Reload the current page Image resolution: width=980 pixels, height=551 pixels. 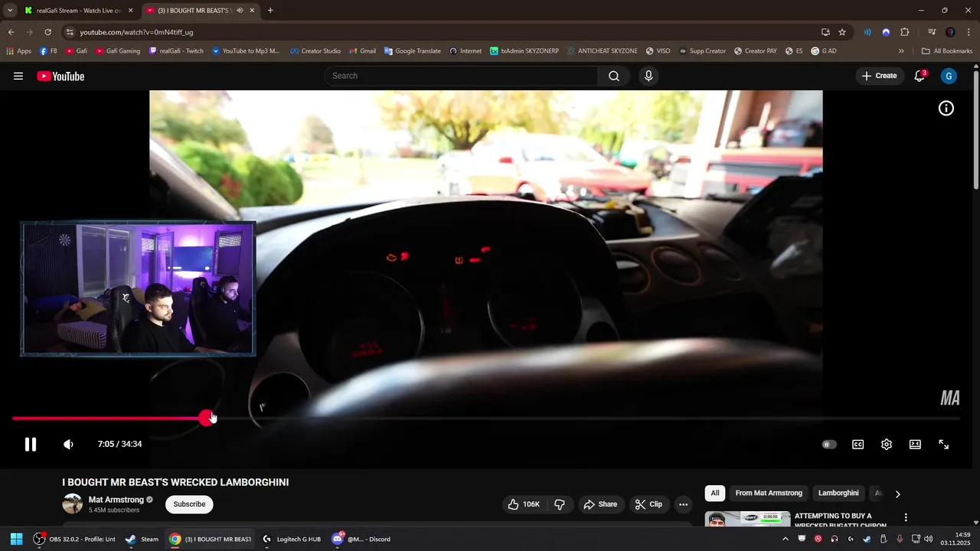point(47,32)
